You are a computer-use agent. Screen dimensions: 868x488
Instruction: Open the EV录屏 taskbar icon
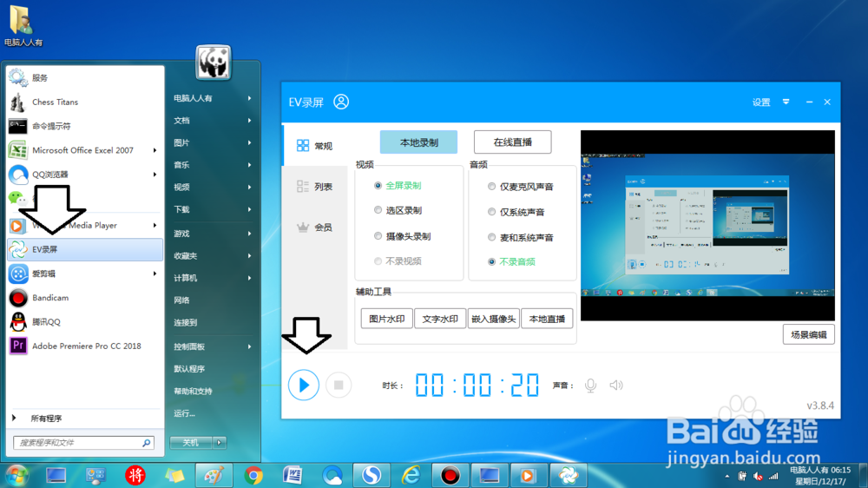568,476
